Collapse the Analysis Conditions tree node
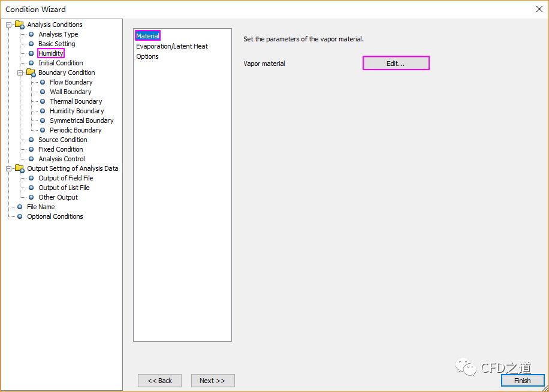This screenshot has width=549, height=392. tap(9, 25)
